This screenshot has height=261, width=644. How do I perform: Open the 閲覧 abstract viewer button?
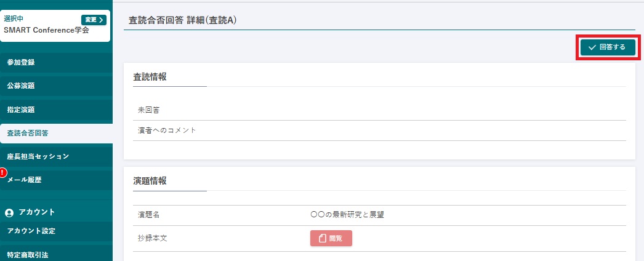coord(331,238)
